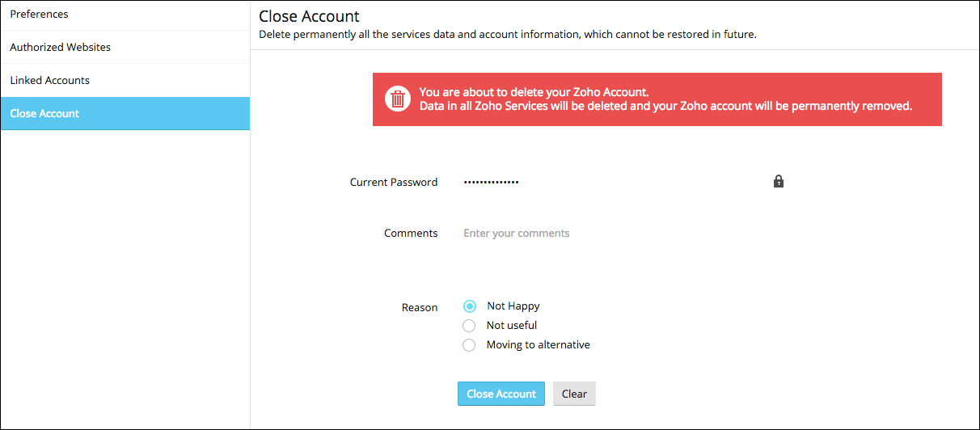
Task: Choose the Not useful radio button
Action: coord(469,326)
